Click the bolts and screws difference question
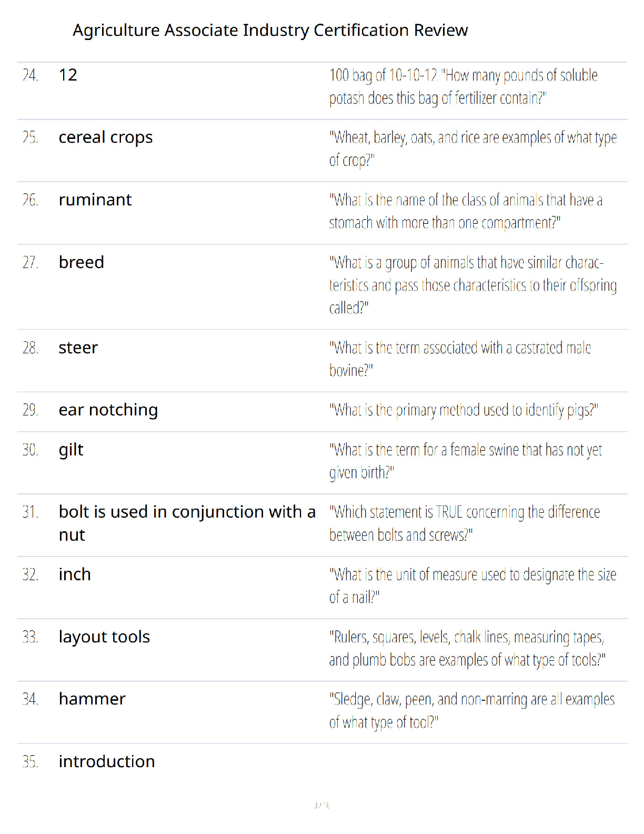The width and height of the screenshot is (644, 834). [465, 523]
